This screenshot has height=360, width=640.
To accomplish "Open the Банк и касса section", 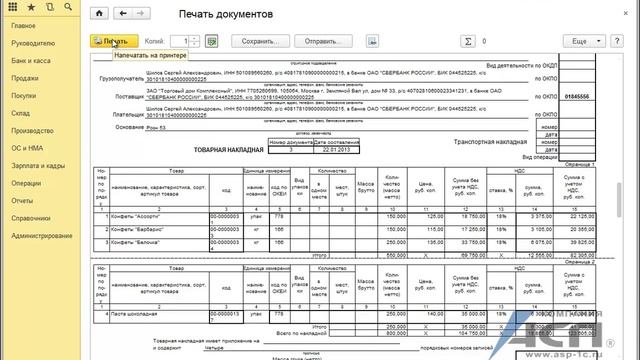I will pyautogui.click(x=31, y=61).
